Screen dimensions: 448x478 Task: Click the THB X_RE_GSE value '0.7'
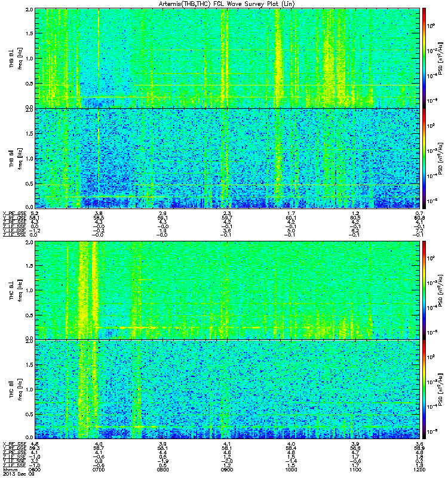419,213
